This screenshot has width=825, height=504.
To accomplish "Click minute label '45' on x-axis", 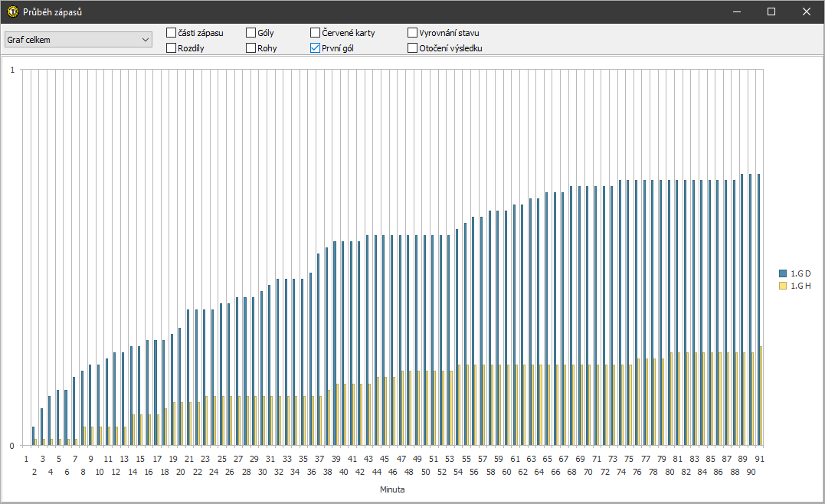I will click(385, 459).
